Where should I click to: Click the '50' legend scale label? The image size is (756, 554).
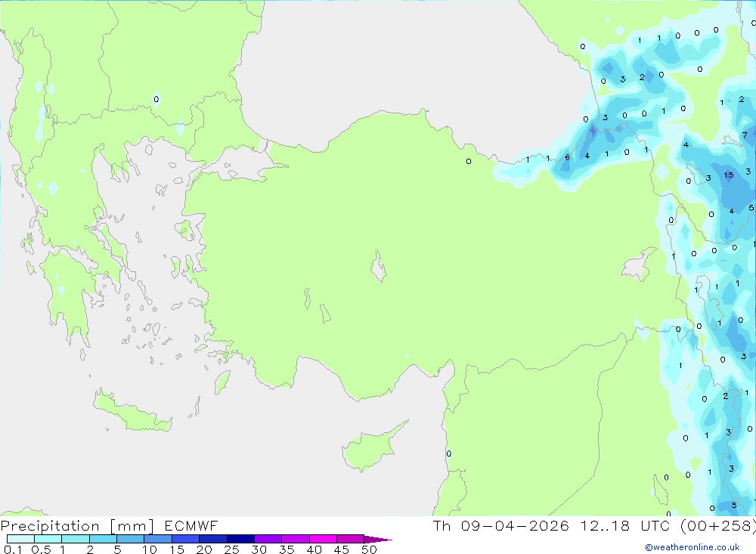[369, 549]
